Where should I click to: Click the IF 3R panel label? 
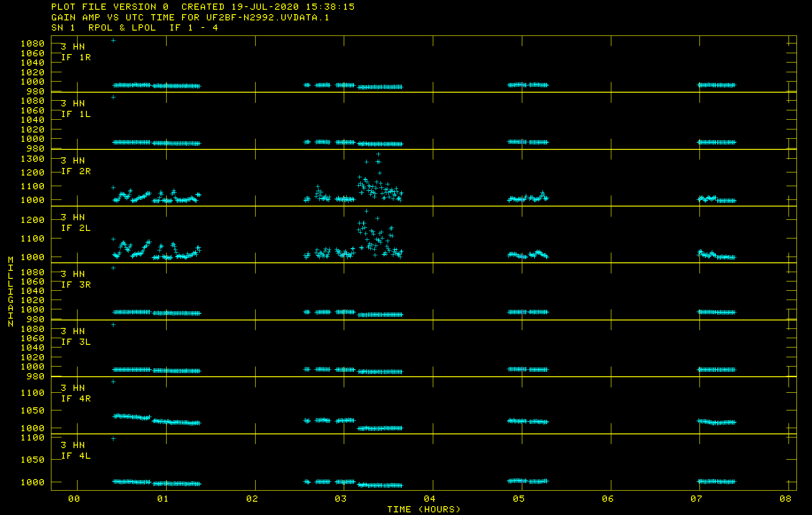tap(76, 285)
